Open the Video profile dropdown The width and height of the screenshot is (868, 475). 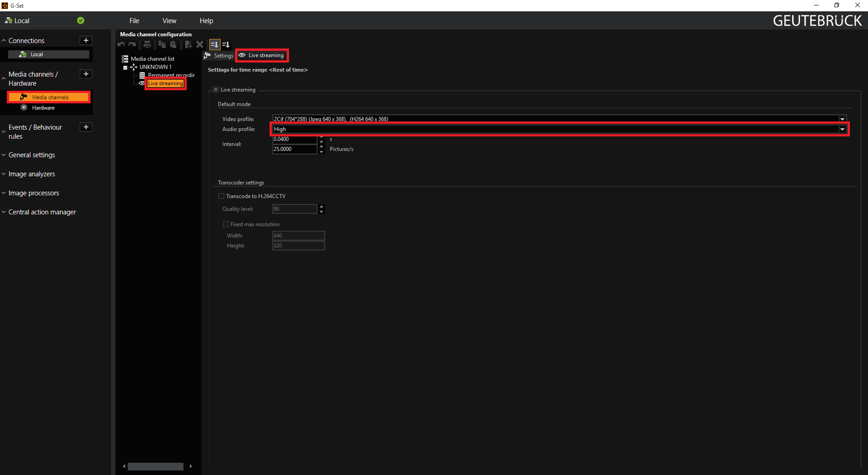pyautogui.click(x=842, y=119)
